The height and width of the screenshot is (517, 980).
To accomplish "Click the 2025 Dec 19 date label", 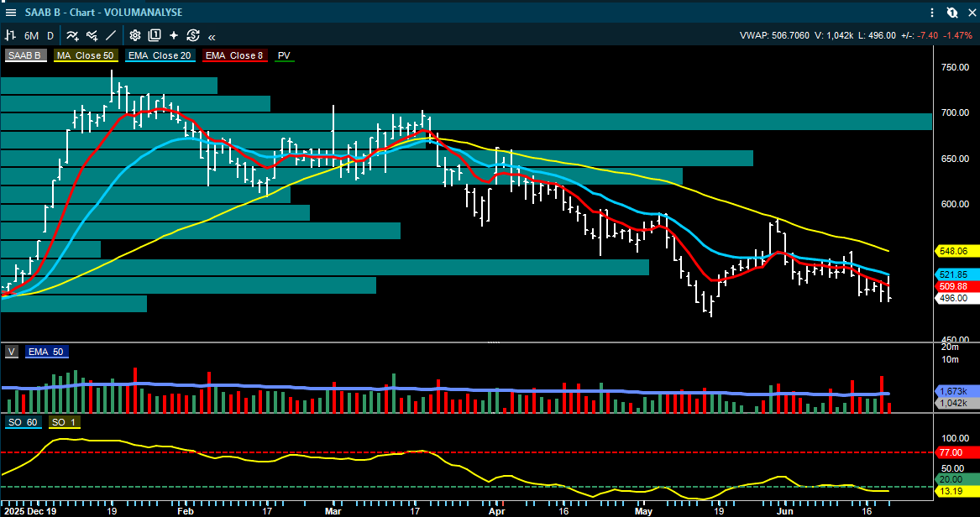I will (x=29, y=510).
